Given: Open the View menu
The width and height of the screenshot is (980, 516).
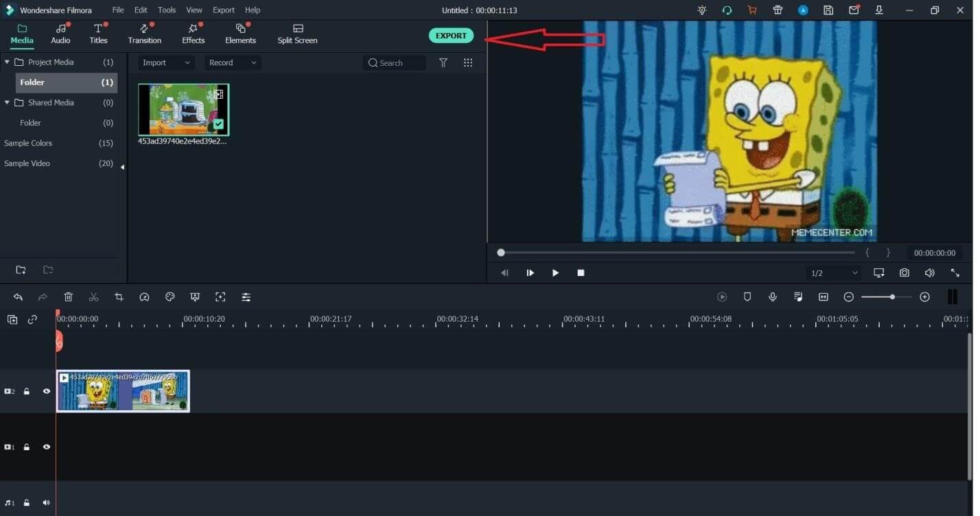Looking at the screenshot, I should (194, 10).
